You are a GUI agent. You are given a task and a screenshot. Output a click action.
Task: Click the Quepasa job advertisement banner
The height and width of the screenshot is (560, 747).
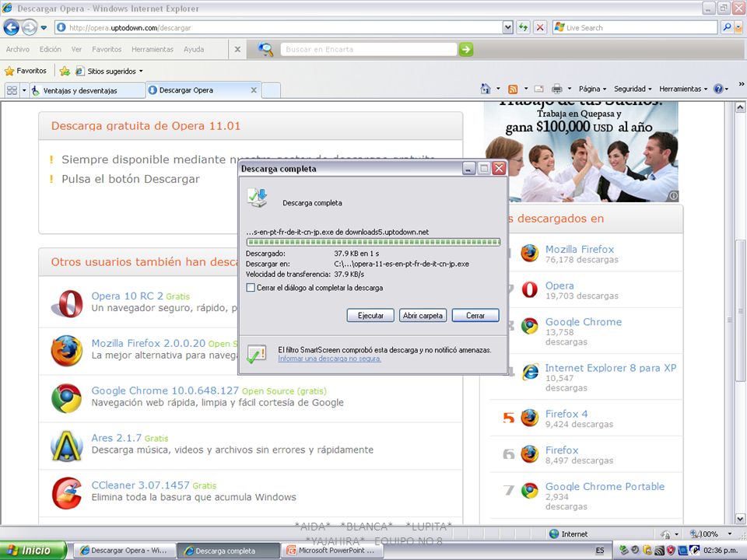click(580, 152)
